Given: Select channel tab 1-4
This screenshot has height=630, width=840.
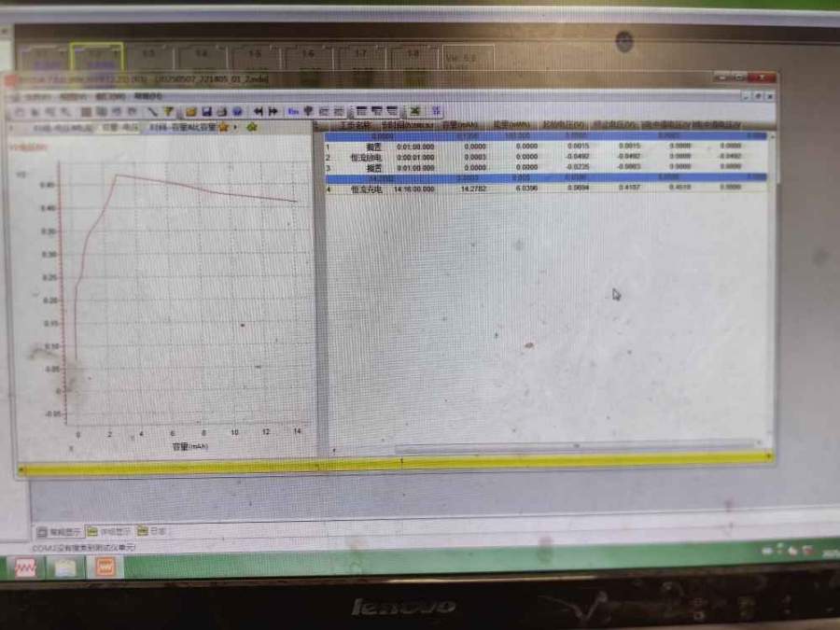Looking at the screenshot, I should [x=202, y=59].
